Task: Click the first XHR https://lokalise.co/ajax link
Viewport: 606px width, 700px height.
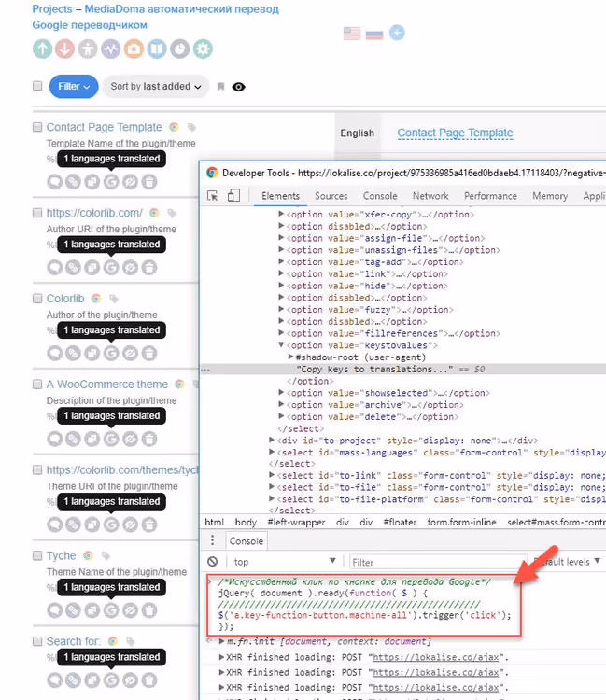Action: point(436,657)
